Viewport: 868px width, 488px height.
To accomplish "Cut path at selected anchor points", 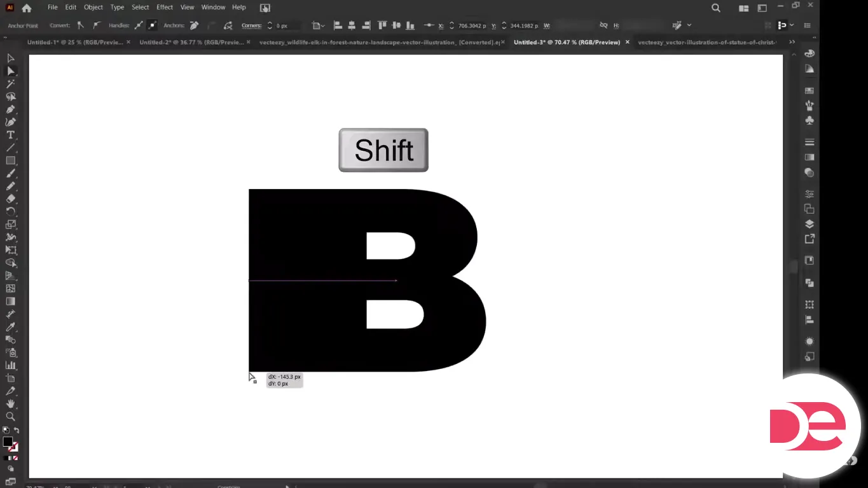I will pyautogui.click(x=228, y=25).
